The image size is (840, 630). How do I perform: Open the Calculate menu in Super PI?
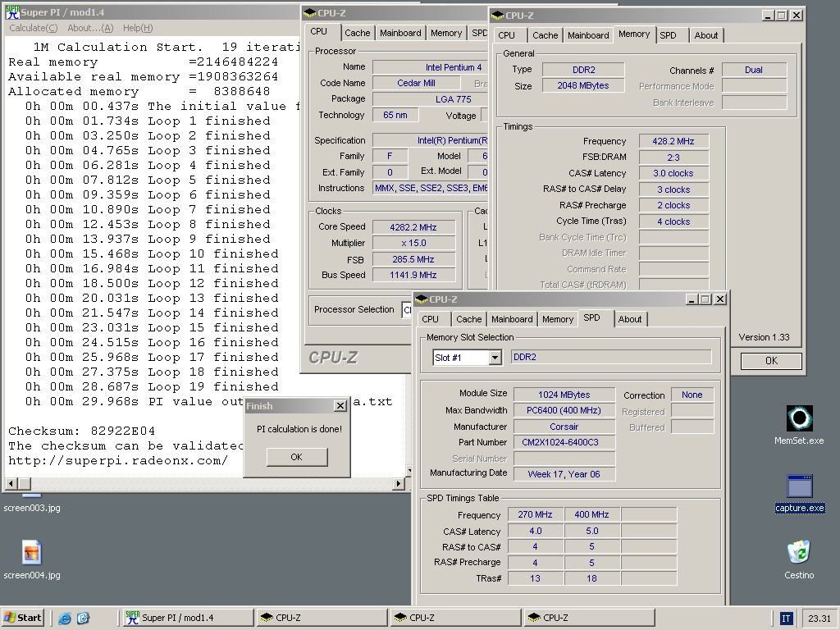33,28
